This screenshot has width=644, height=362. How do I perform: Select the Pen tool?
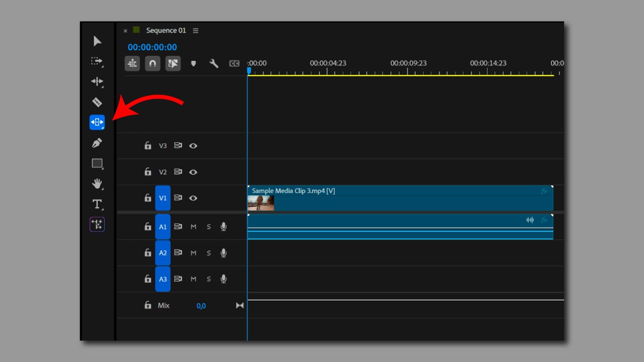pos(97,143)
